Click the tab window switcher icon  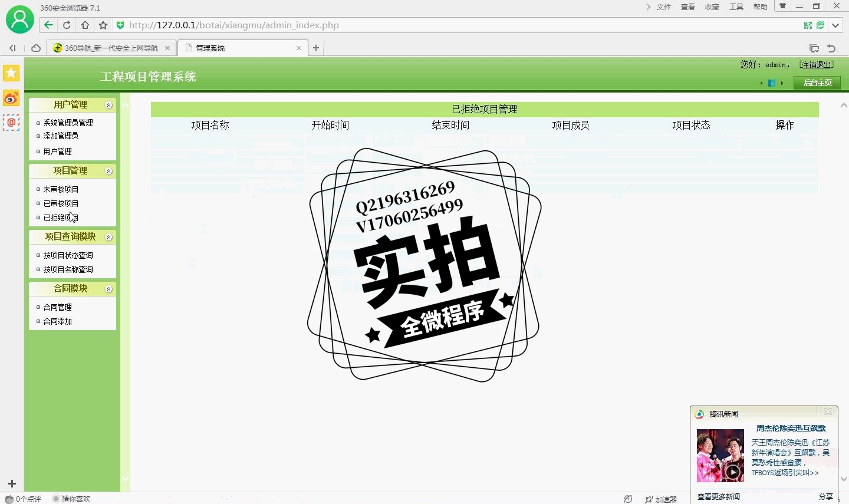pos(814,48)
